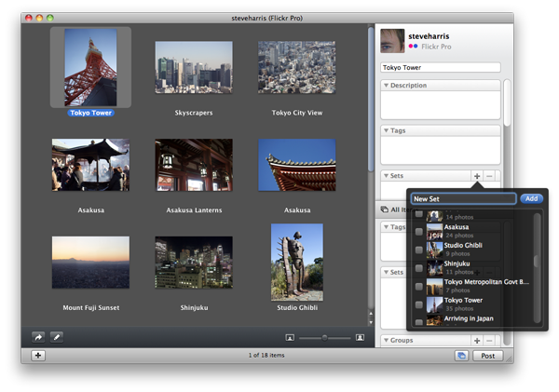This screenshot has width=559, height=392.
Task: Collapse the Description section
Action: (386, 86)
